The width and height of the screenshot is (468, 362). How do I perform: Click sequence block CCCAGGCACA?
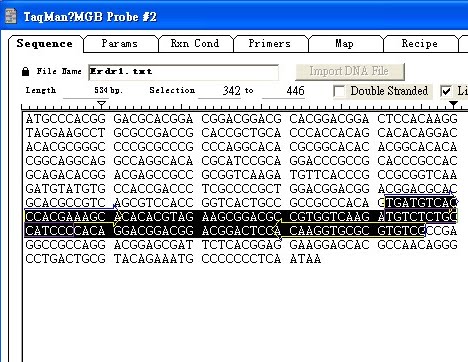coord(241,147)
